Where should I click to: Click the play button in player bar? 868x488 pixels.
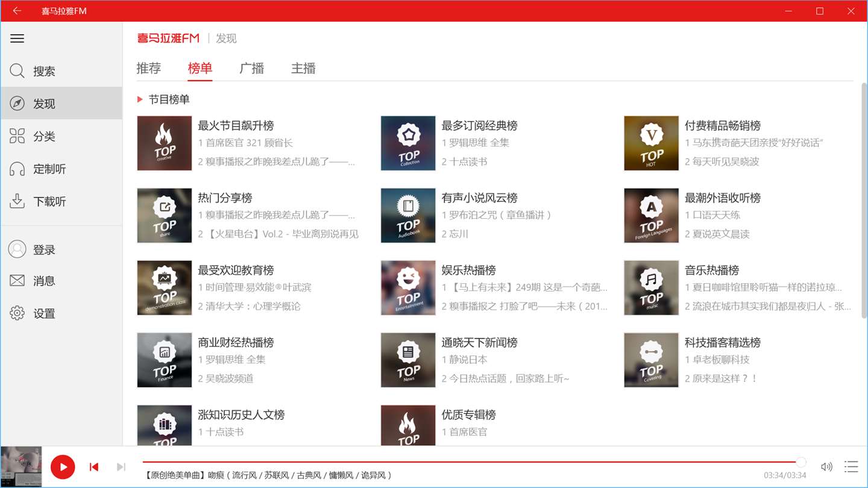coord(63,467)
